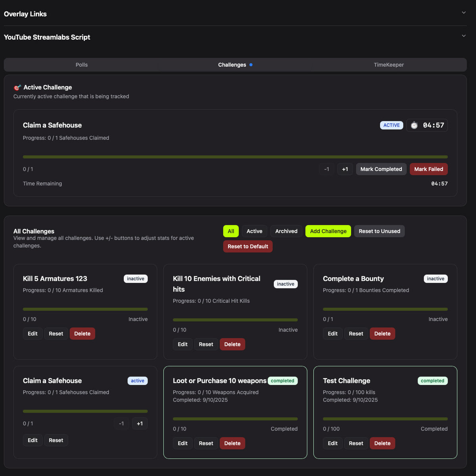This screenshot has height=476, width=476.
Task: Filter challenges by Active
Action: [254, 231]
